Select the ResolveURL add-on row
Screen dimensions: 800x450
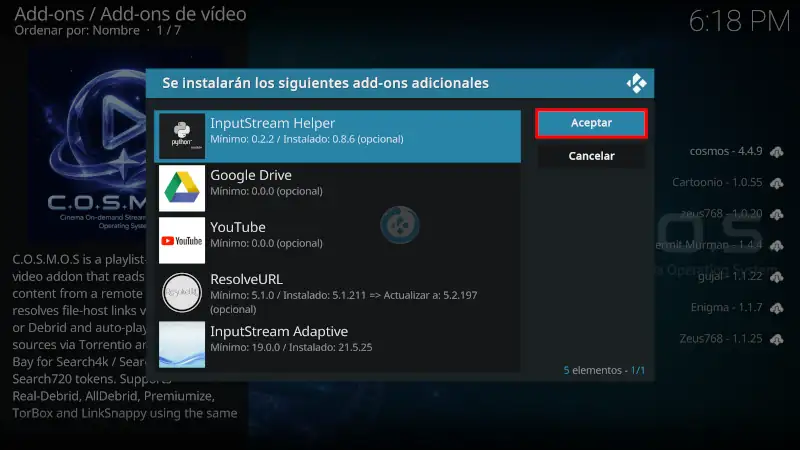pyautogui.click(x=337, y=293)
